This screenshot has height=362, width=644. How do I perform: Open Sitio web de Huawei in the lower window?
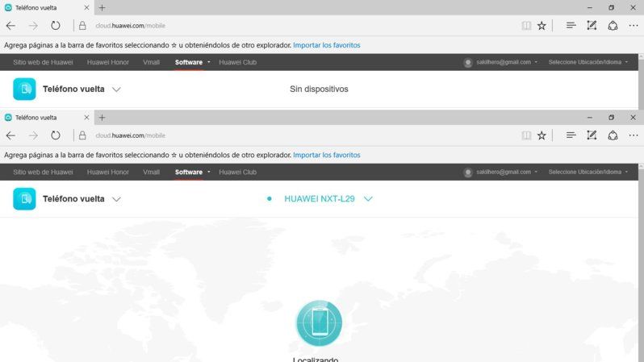[x=43, y=172]
